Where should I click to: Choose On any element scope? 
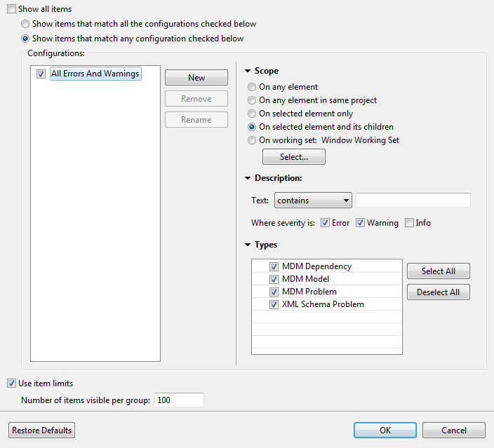tap(252, 88)
